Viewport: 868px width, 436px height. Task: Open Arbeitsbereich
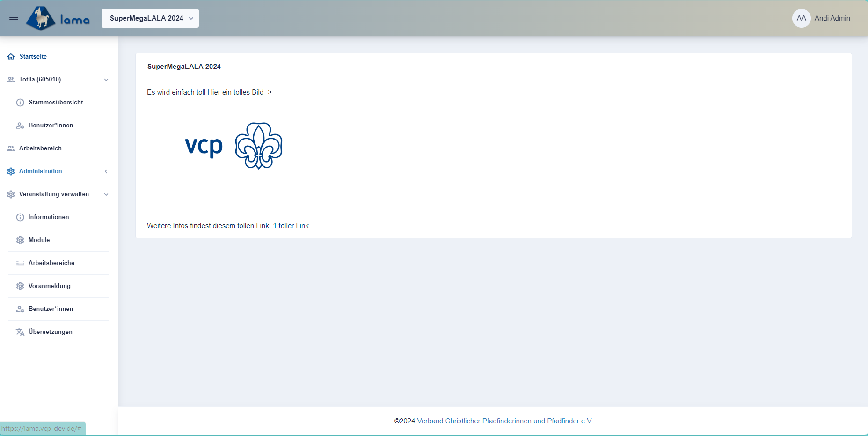pyautogui.click(x=41, y=148)
